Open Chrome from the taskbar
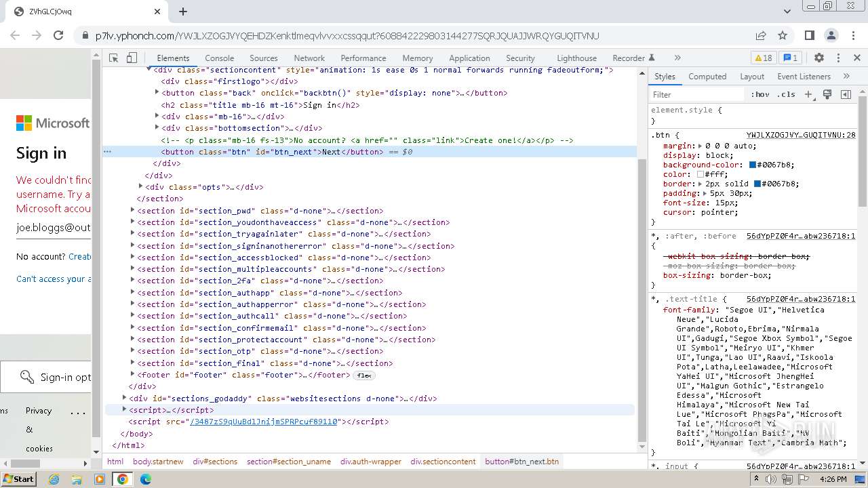 [x=123, y=479]
